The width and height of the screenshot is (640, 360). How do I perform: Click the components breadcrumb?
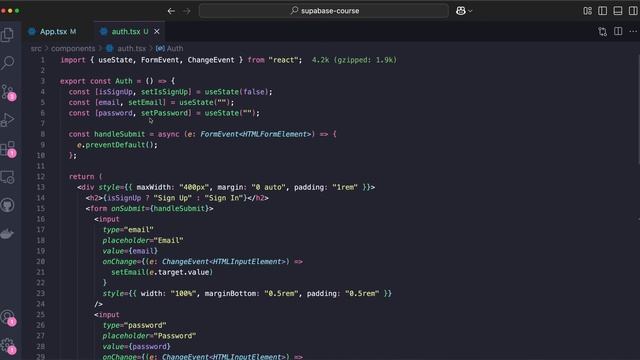click(73, 49)
